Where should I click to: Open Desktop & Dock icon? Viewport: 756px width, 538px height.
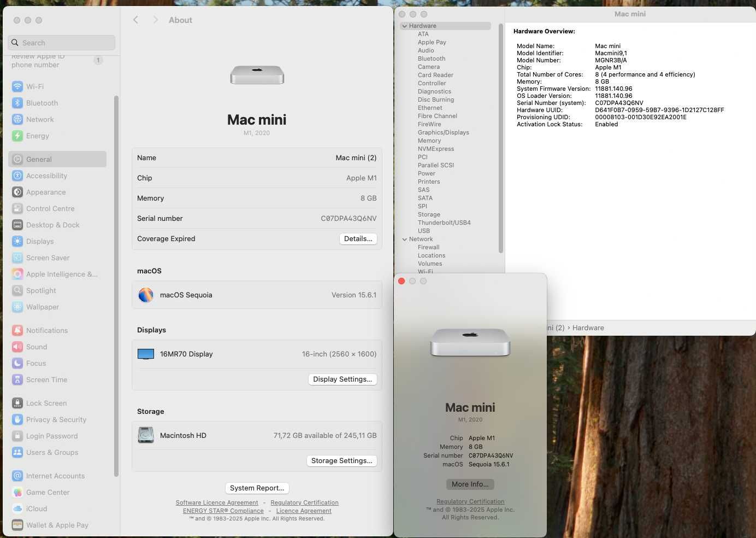tap(17, 225)
